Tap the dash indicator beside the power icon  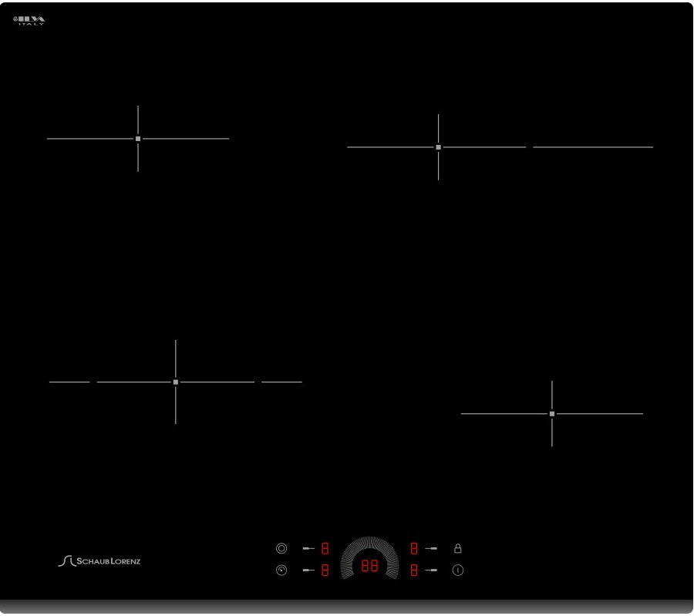(x=432, y=571)
